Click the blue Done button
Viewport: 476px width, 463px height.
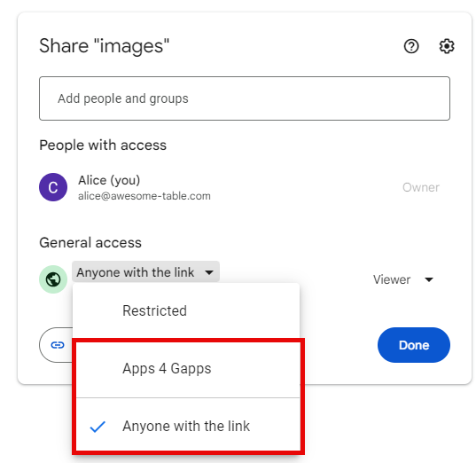[x=414, y=345]
